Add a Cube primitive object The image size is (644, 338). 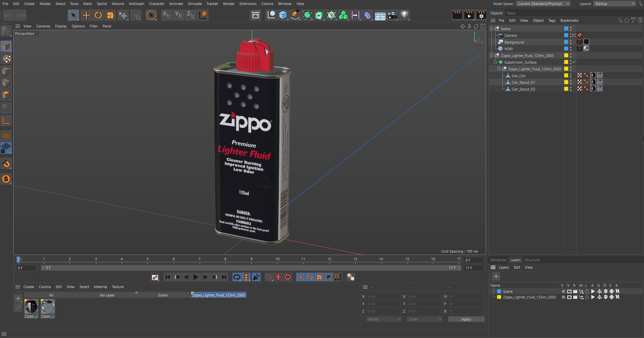tap(283, 15)
